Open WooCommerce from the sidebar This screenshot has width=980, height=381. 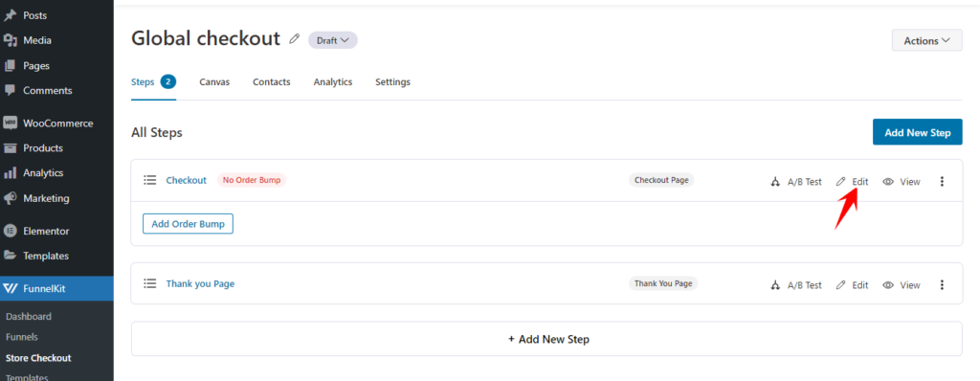click(x=56, y=123)
